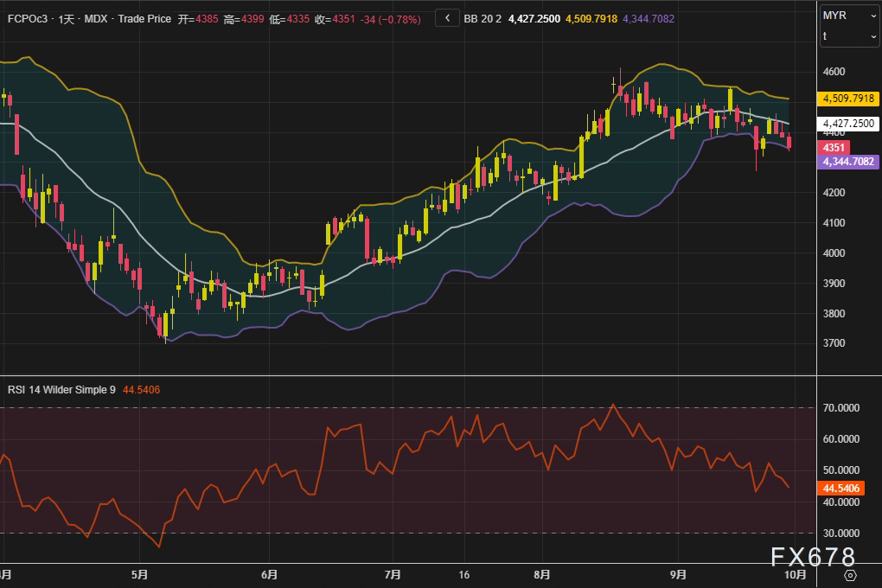Click the 10月 label on time axis
Image resolution: width=882 pixels, height=588 pixels.
tap(796, 574)
